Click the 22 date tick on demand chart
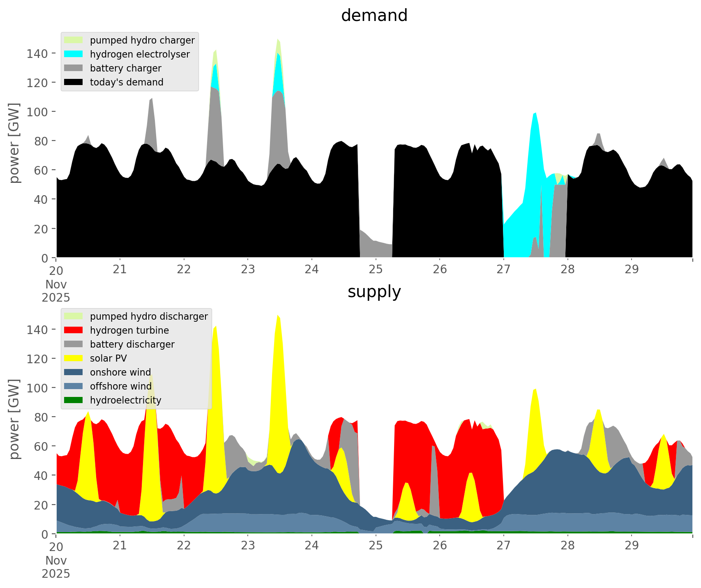 click(184, 270)
